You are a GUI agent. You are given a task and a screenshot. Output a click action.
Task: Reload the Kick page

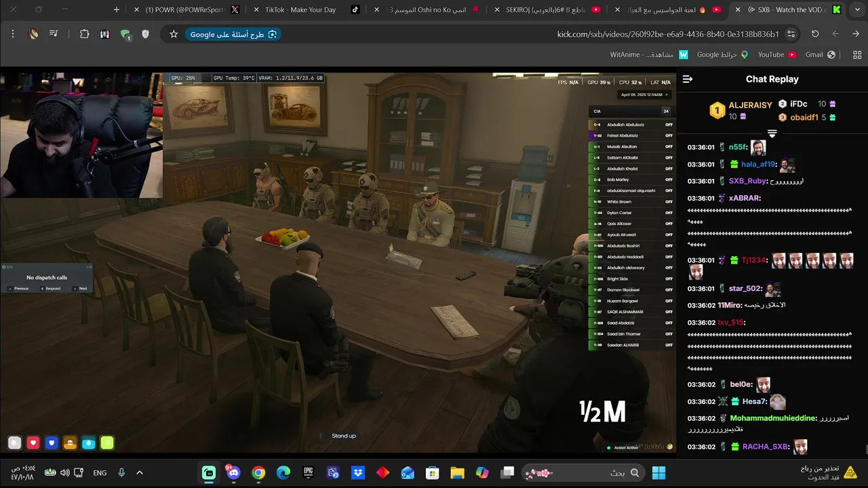tap(815, 34)
